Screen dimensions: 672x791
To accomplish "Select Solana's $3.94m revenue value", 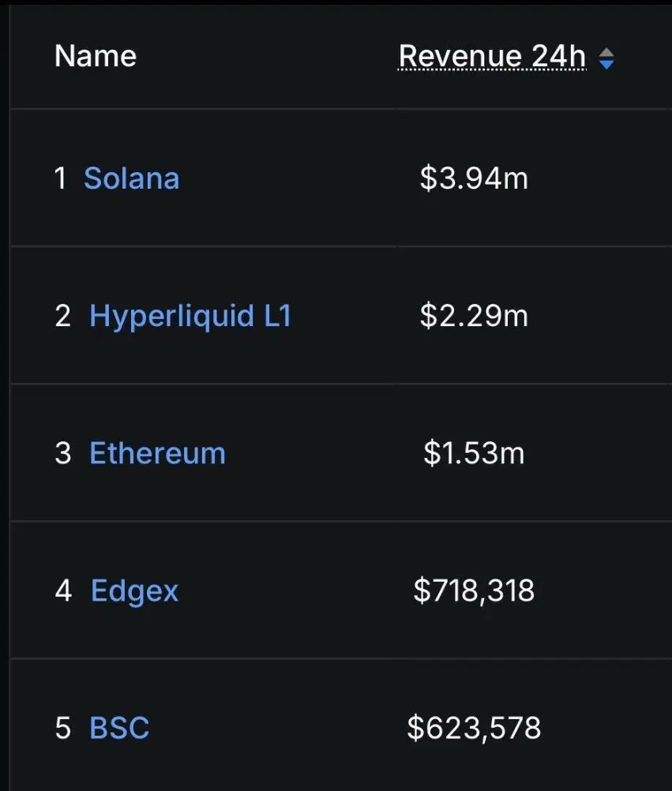I will pyautogui.click(x=474, y=178).
